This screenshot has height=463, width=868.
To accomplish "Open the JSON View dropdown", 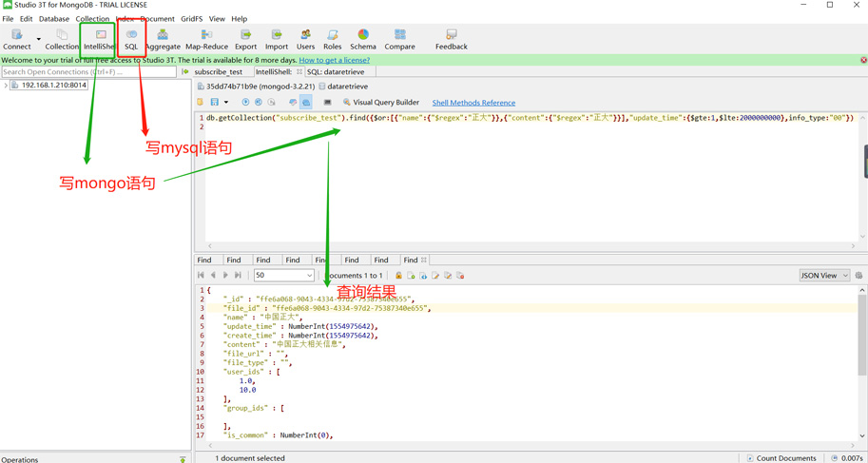I will pos(824,276).
